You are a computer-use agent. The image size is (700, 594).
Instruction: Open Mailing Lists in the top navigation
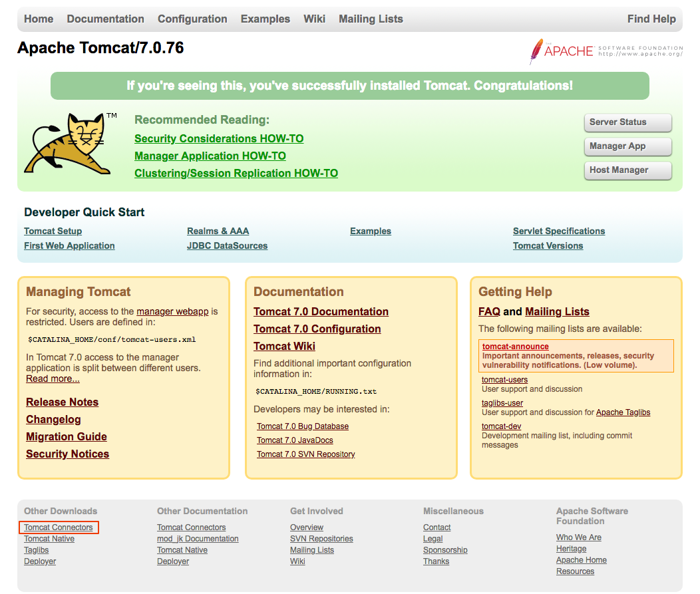coord(371,19)
